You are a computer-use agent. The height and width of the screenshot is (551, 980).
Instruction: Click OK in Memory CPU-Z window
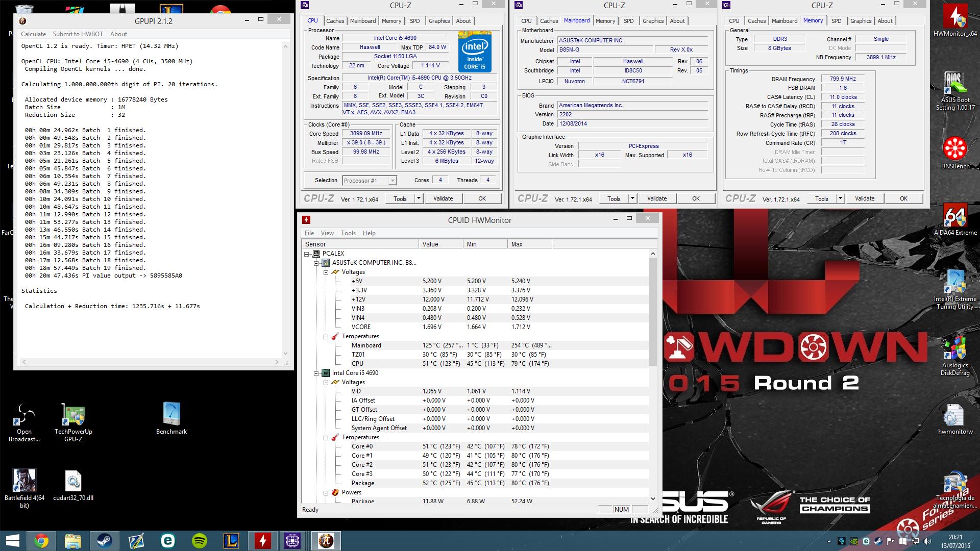click(903, 198)
